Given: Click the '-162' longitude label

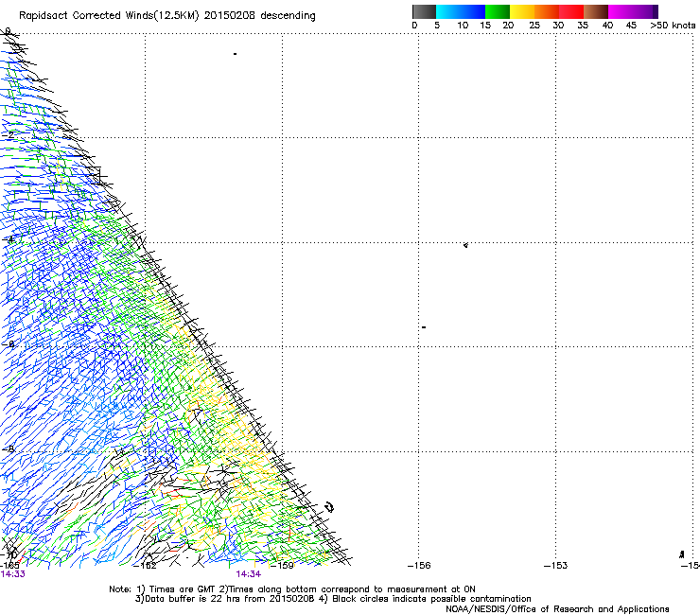Looking at the screenshot, I should (x=146, y=566).
